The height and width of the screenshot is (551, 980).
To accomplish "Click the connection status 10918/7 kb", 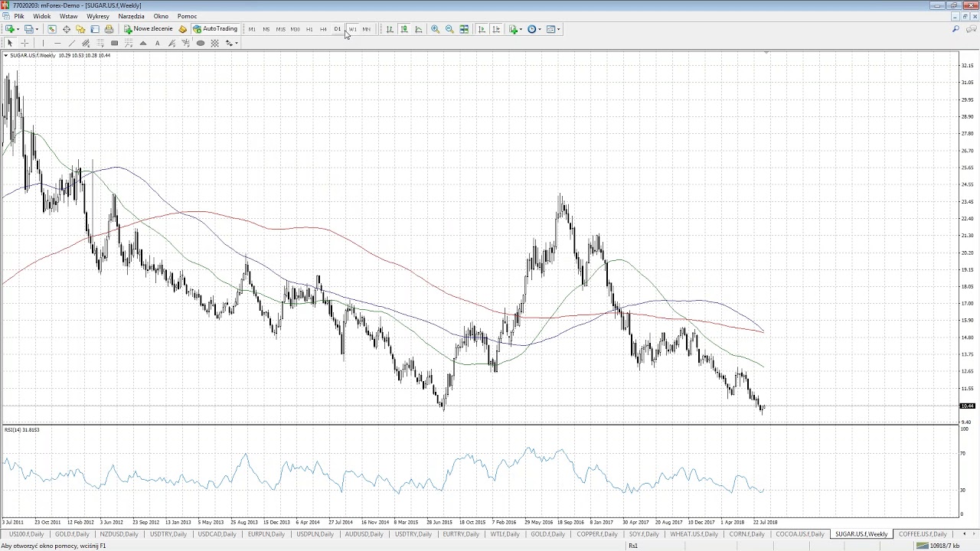I will pos(939,546).
